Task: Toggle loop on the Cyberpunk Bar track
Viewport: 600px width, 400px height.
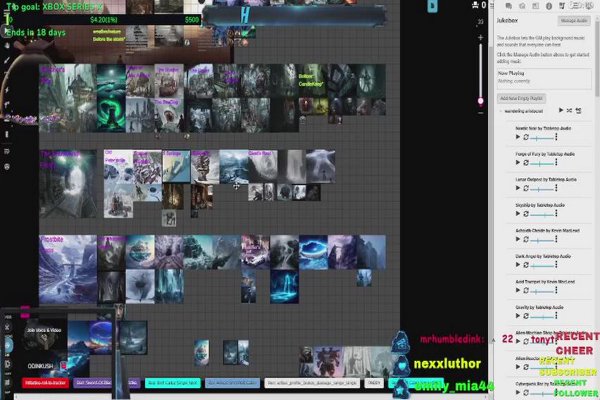Action: coord(526,392)
